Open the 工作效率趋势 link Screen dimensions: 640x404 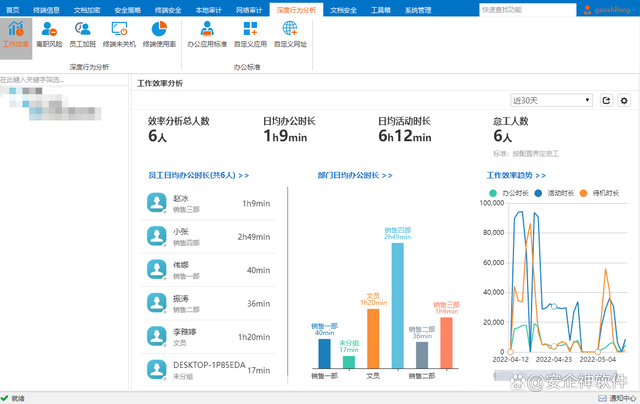point(516,175)
